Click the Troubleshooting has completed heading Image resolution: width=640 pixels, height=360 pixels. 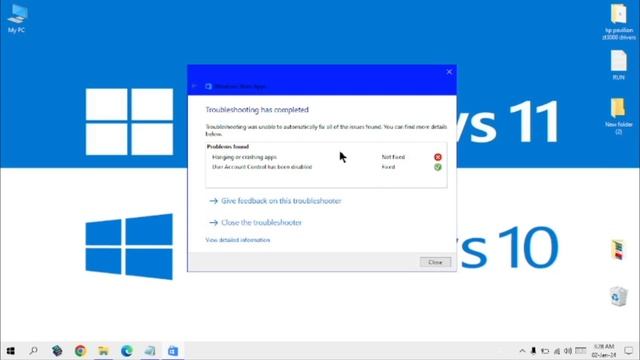click(257, 110)
